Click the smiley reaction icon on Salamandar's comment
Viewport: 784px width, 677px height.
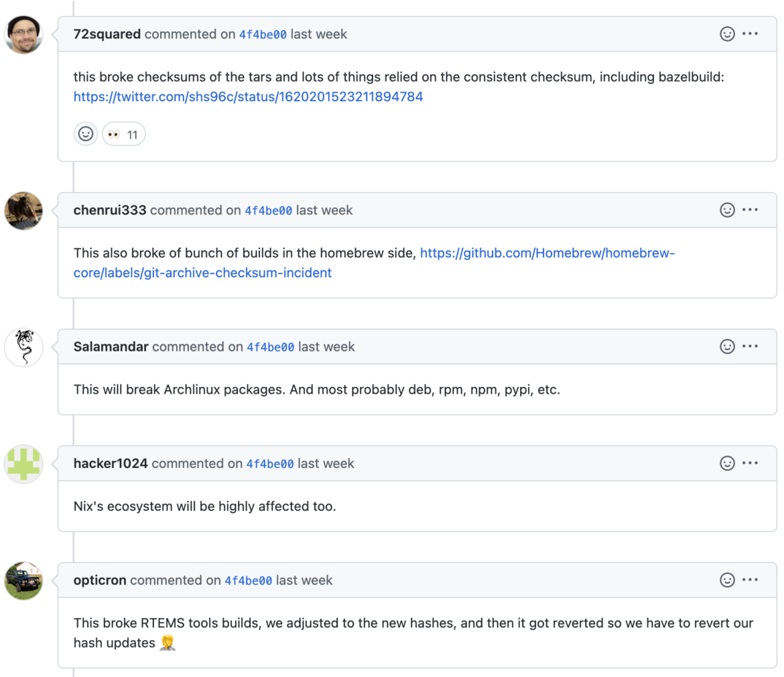tap(727, 346)
